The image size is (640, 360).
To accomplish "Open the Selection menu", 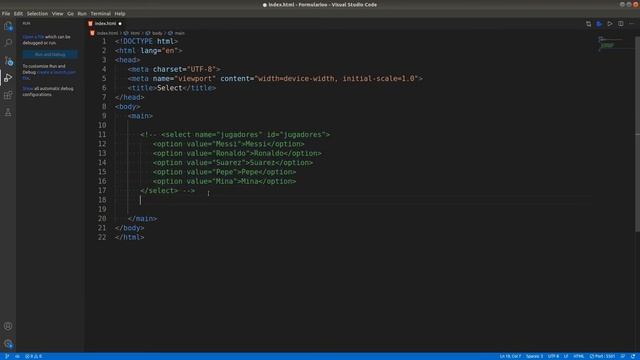I will [x=37, y=13].
